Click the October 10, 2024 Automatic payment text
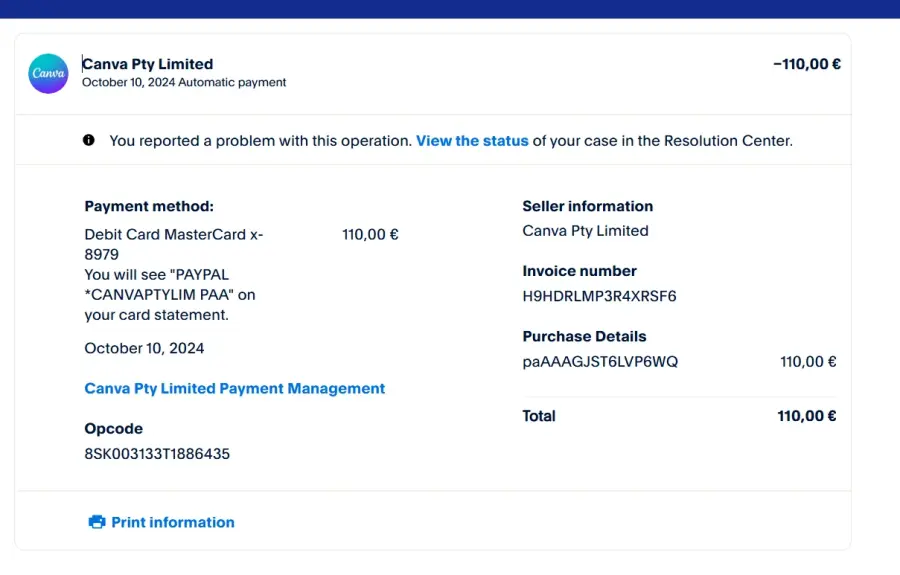900x575 pixels. pos(184,82)
